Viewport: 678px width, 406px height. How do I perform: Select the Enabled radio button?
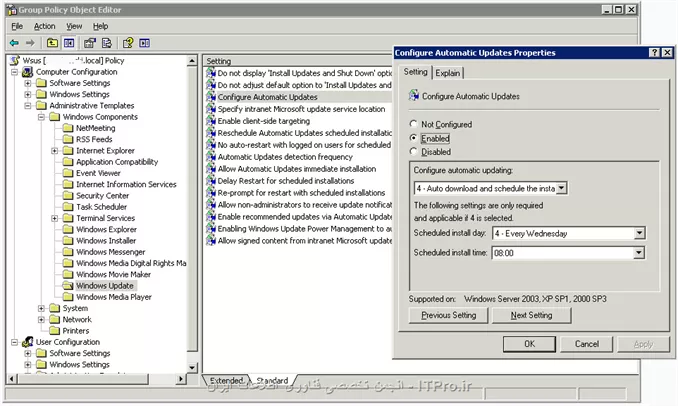414,138
